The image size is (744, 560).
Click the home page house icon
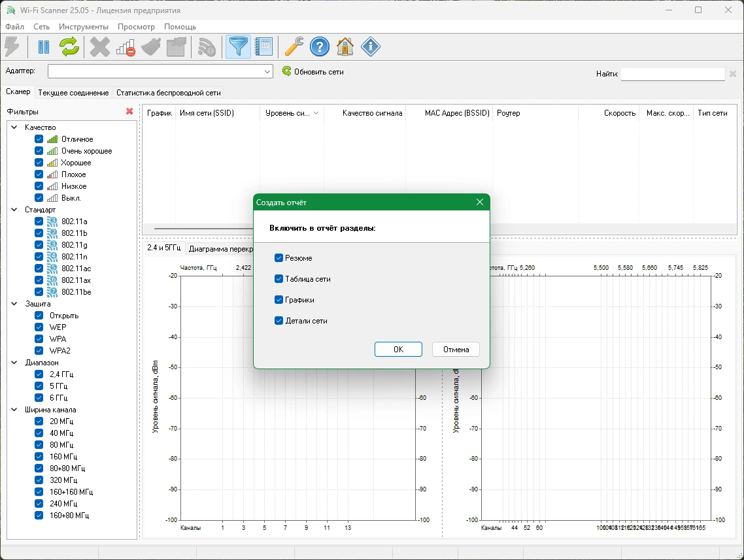click(x=345, y=47)
